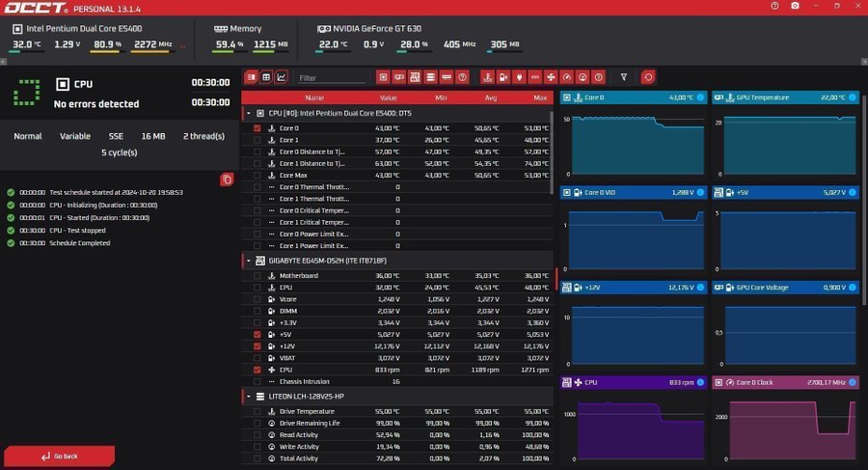868x470 pixels.
Task: Click the Go back button
Action: [60, 456]
